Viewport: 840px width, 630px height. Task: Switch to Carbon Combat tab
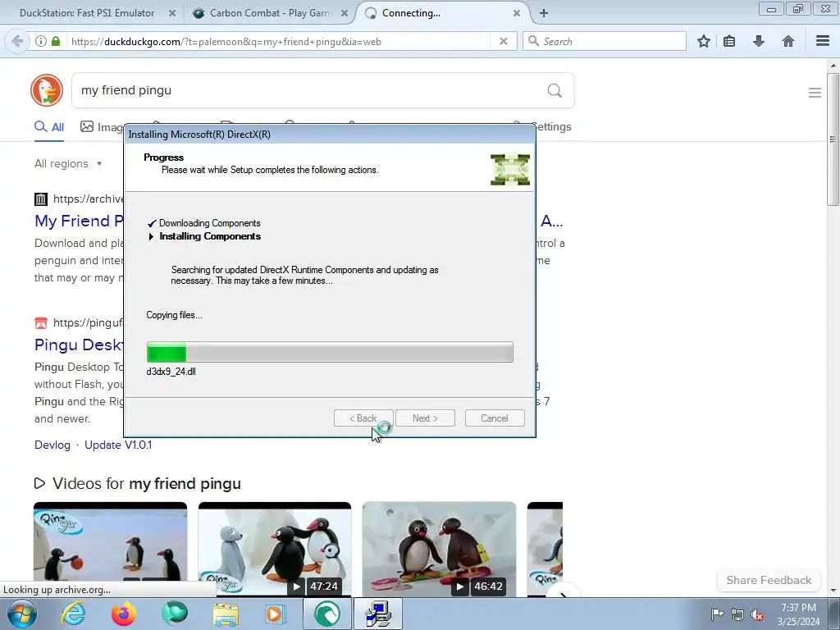click(x=270, y=13)
